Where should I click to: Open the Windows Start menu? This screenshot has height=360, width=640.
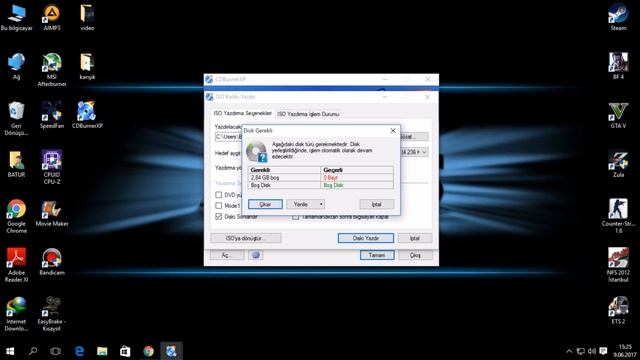click(10, 351)
